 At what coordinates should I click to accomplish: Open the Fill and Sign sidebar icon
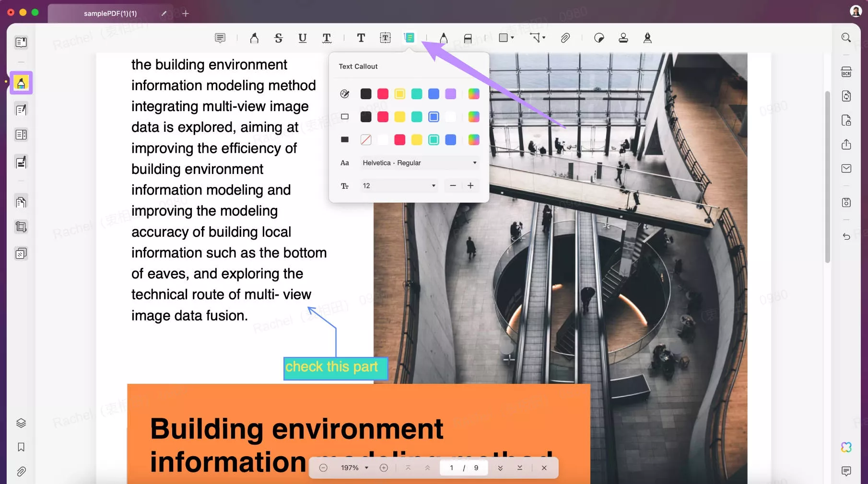click(21, 162)
